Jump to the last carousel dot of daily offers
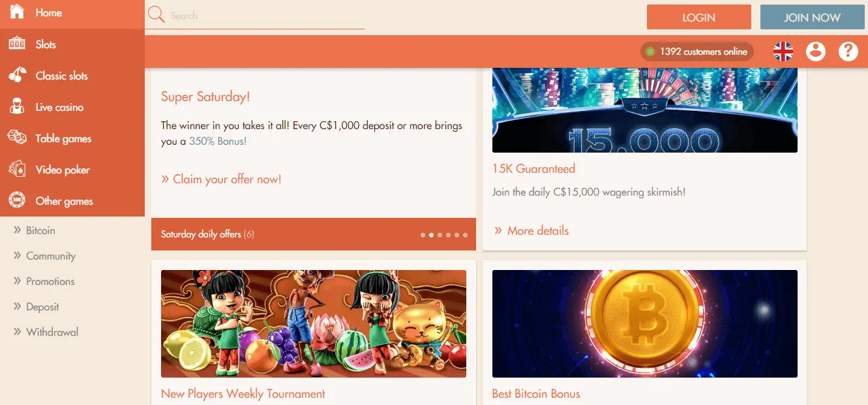Image resolution: width=868 pixels, height=405 pixels. [x=465, y=235]
